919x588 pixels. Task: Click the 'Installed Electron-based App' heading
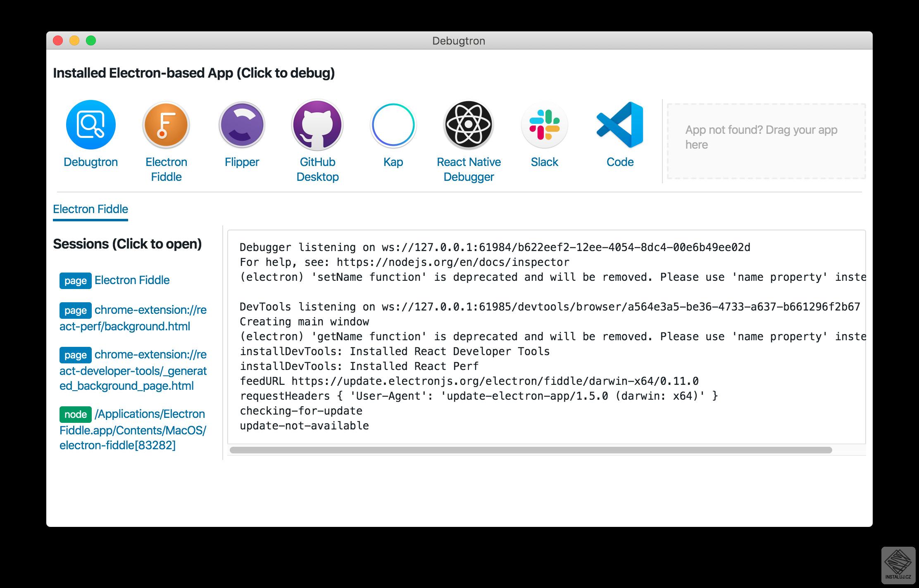pyautogui.click(x=194, y=73)
